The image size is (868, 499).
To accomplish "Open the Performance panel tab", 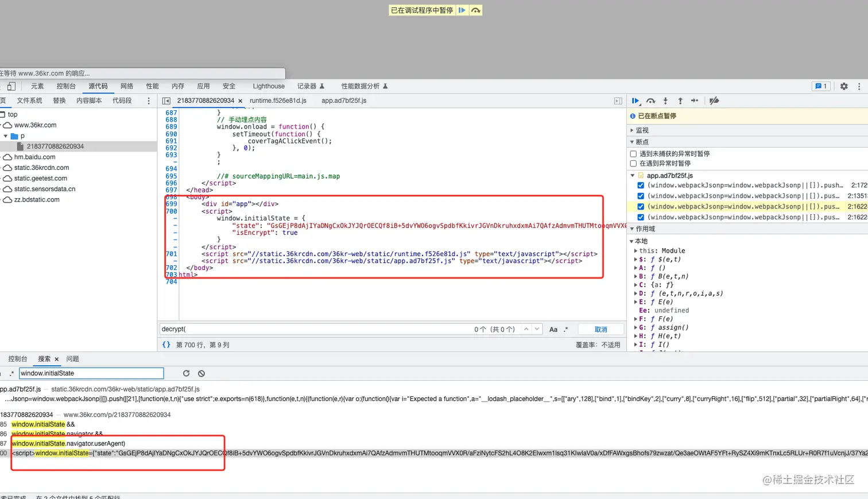I will tap(152, 86).
